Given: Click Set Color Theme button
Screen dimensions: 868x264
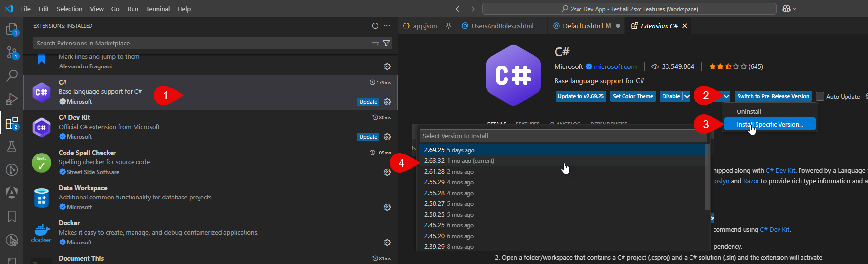Looking at the screenshot, I should tap(633, 96).
